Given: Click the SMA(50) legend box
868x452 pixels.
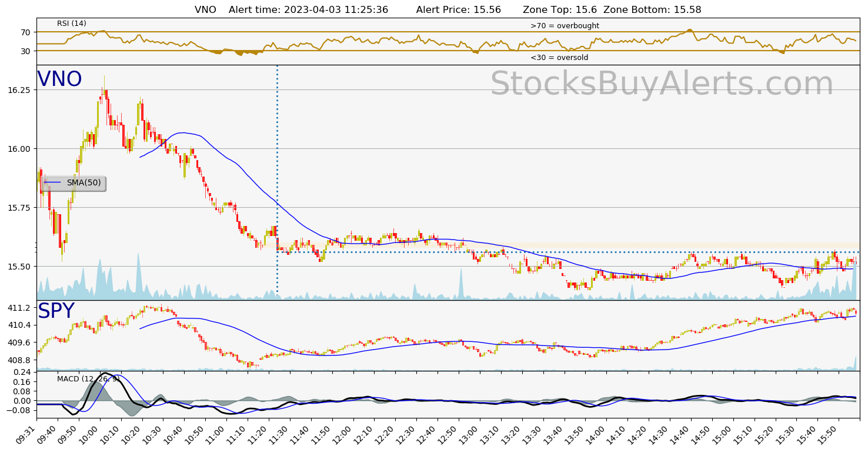Looking at the screenshot, I should tap(74, 183).
